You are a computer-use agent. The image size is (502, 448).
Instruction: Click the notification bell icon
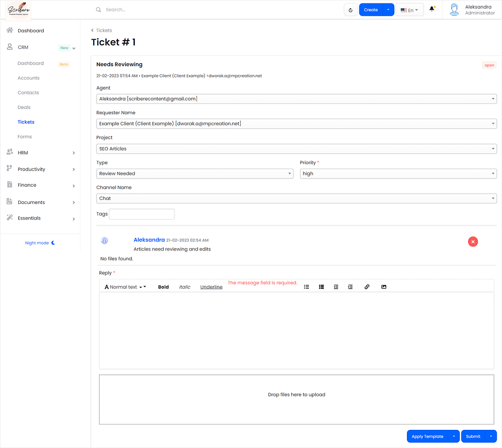coord(432,9)
